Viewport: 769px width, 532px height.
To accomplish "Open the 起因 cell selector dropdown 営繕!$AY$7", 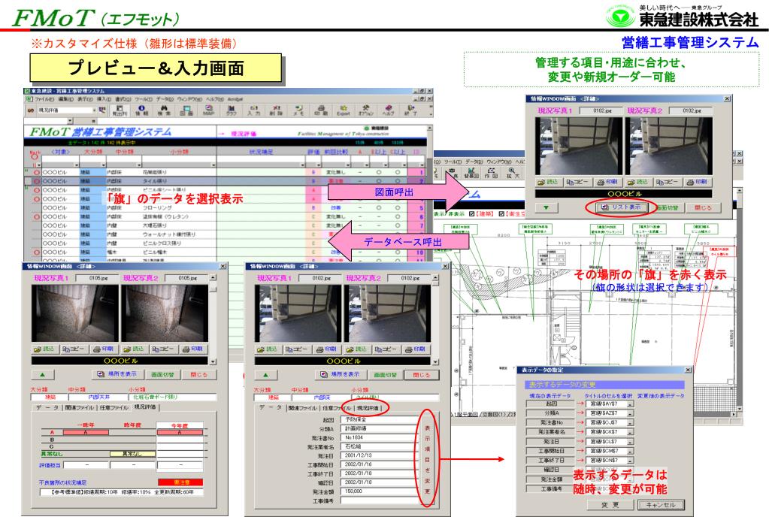I will click(x=630, y=404).
